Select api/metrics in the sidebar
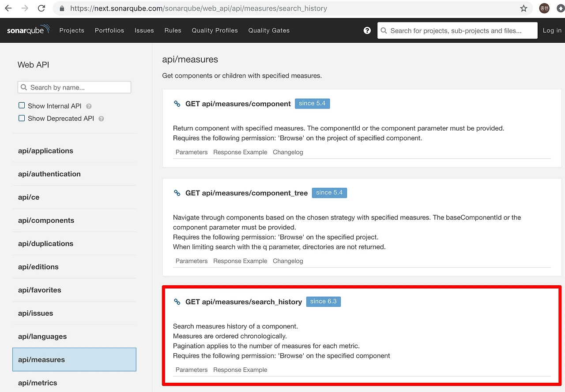The width and height of the screenshot is (565, 392). (x=74, y=383)
